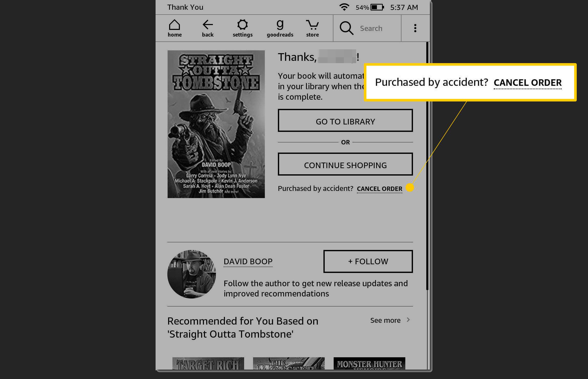Click CONTINUE SHOPPING button
This screenshot has width=588, height=379.
pos(345,165)
